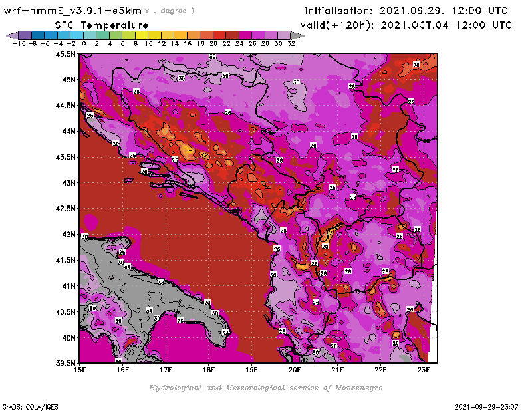Click the '21E' longitude axis label
This screenshot has height=411, width=532.
[x=338, y=370]
